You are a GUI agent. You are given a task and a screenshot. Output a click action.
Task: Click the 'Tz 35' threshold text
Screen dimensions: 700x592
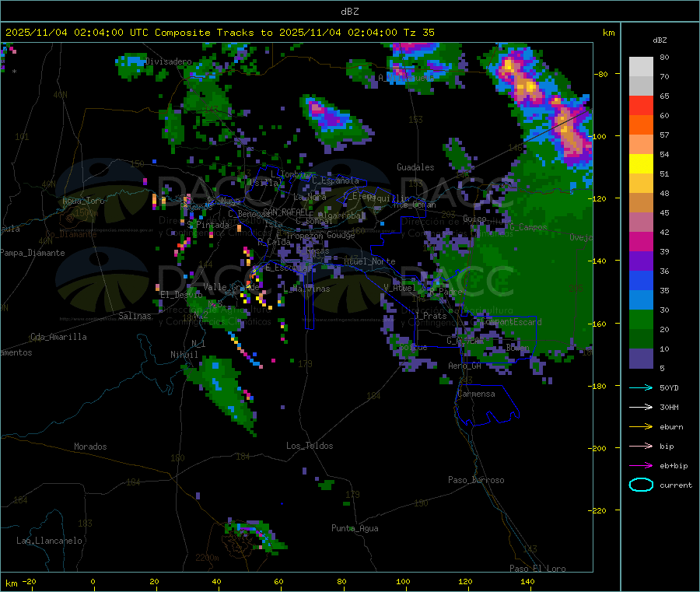coord(418,33)
